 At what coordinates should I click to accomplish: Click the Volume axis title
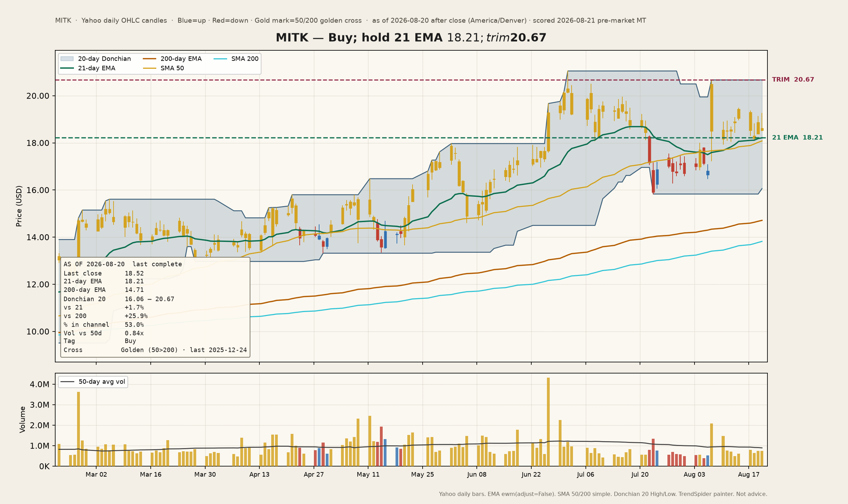click(23, 419)
